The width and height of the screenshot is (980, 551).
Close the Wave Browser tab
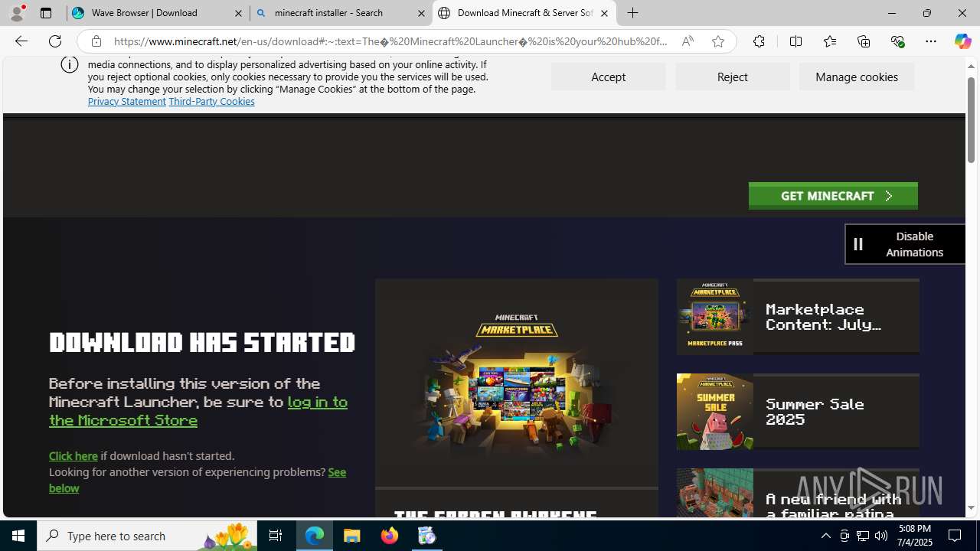point(238,13)
